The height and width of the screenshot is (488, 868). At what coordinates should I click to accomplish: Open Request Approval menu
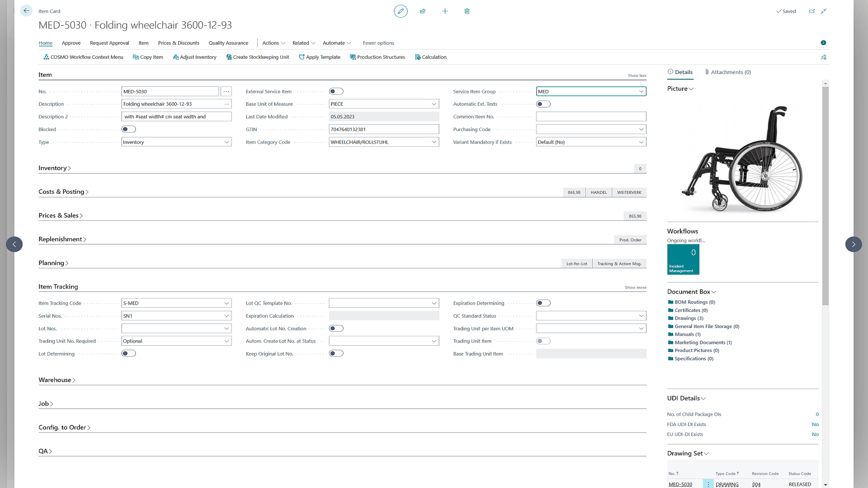coord(109,43)
